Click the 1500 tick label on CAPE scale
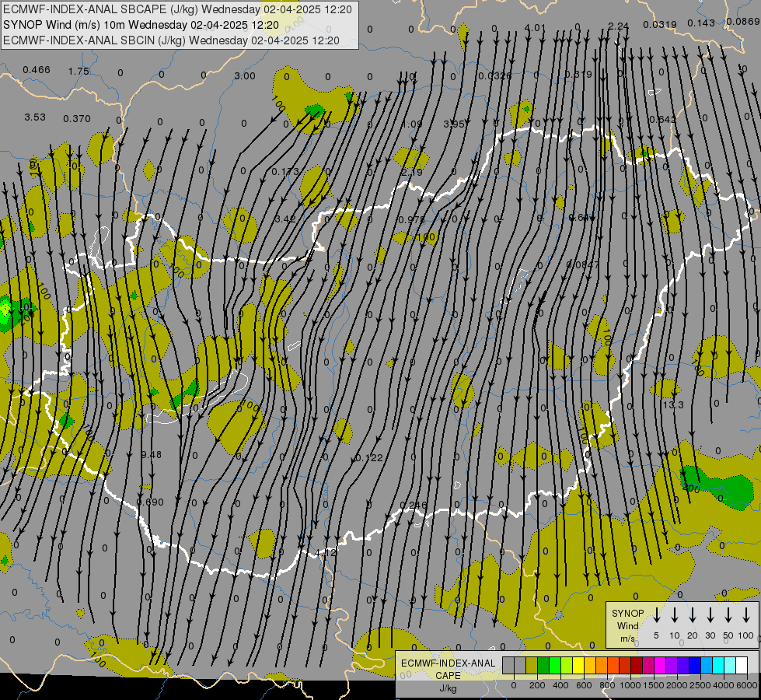Image resolution: width=761 pixels, height=700 pixels. point(654,685)
